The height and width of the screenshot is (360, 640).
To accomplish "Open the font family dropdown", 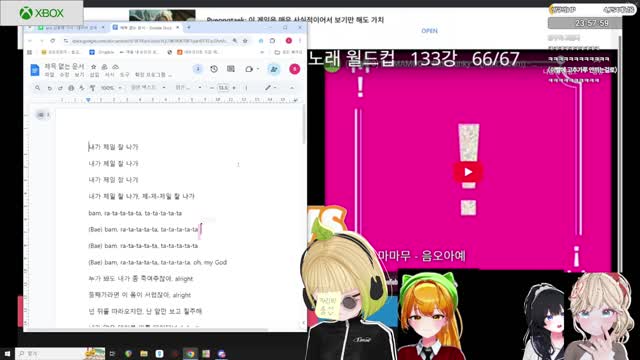I will (x=188, y=87).
